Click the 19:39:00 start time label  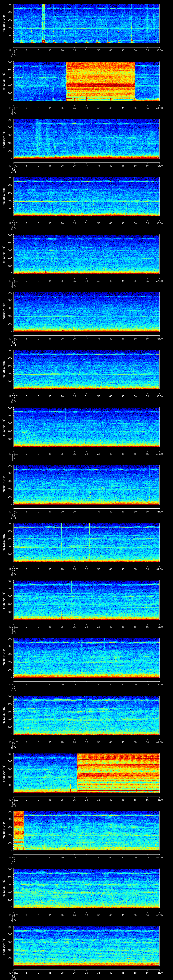pyautogui.click(x=13, y=627)
